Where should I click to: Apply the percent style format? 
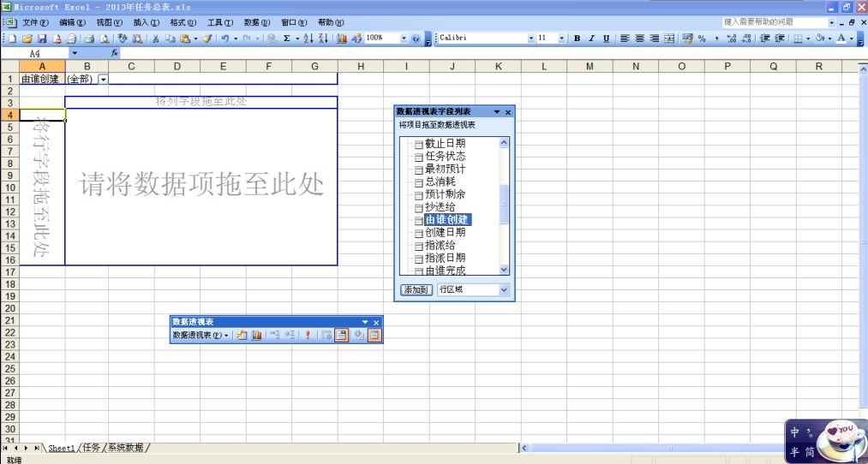(702, 39)
